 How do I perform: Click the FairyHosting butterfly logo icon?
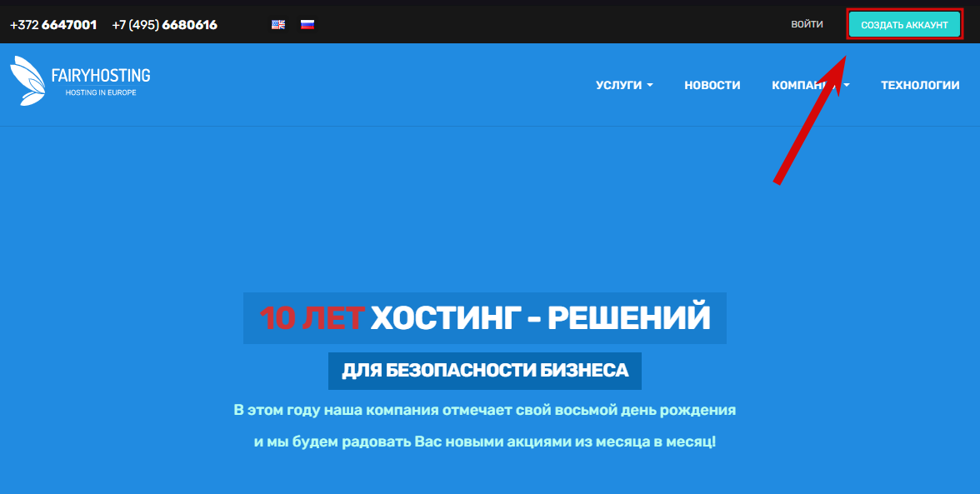pyautogui.click(x=27, y=81)
